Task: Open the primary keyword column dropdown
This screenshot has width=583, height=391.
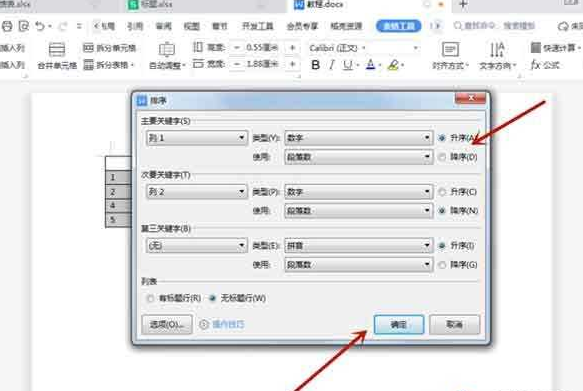Action: click(x=197, y=138)
